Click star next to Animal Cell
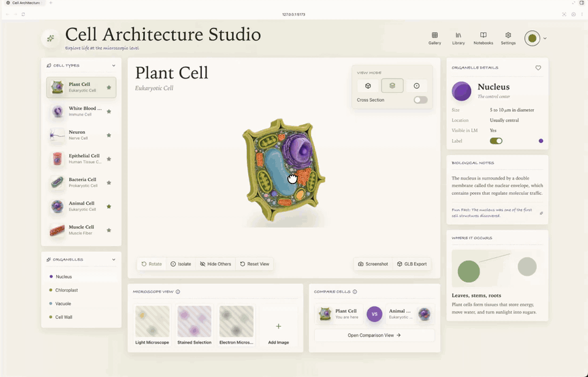This screenshot has height=377, width=588. pyautogui.click(x=108, y=206)
